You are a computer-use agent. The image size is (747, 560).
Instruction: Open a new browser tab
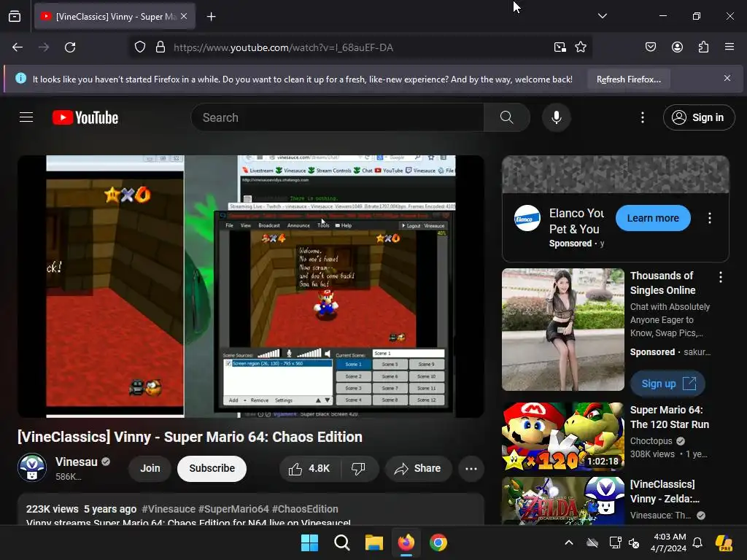(211, 17)
